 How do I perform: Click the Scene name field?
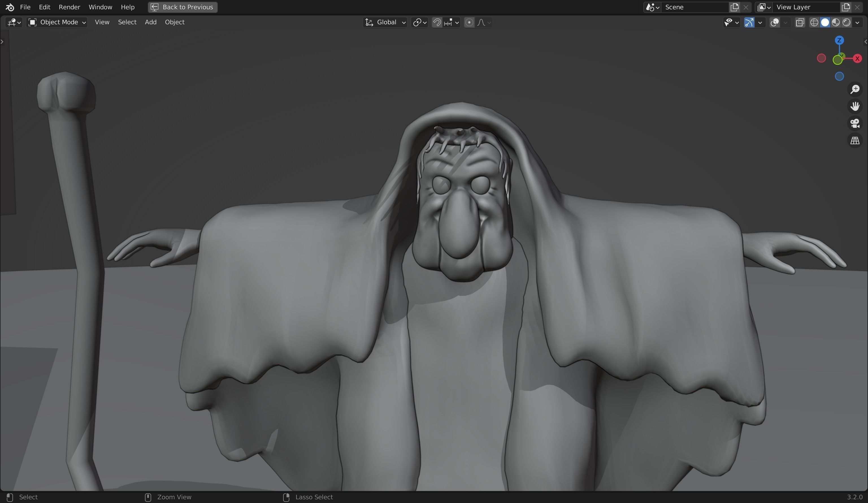point(694,7)
